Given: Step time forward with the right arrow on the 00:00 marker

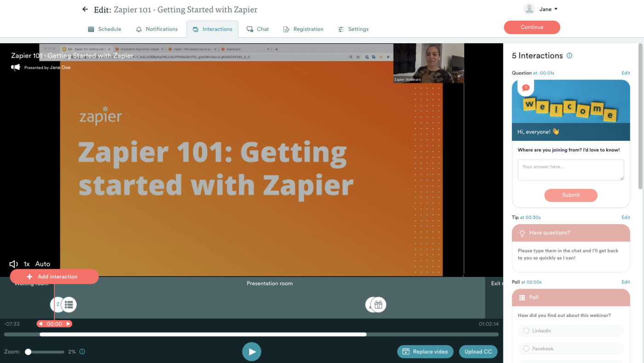Looking at the screenshot, I should point(68,324).
